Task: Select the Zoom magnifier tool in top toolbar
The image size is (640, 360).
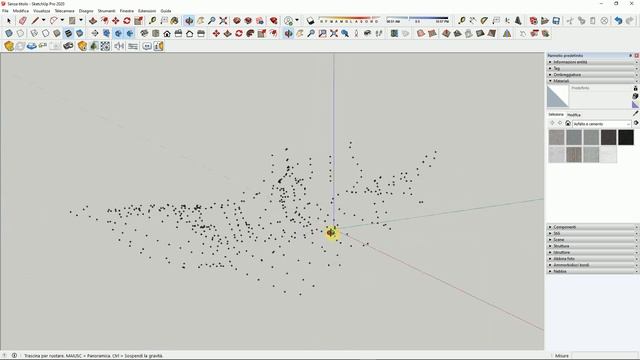Action: point(212,21)
